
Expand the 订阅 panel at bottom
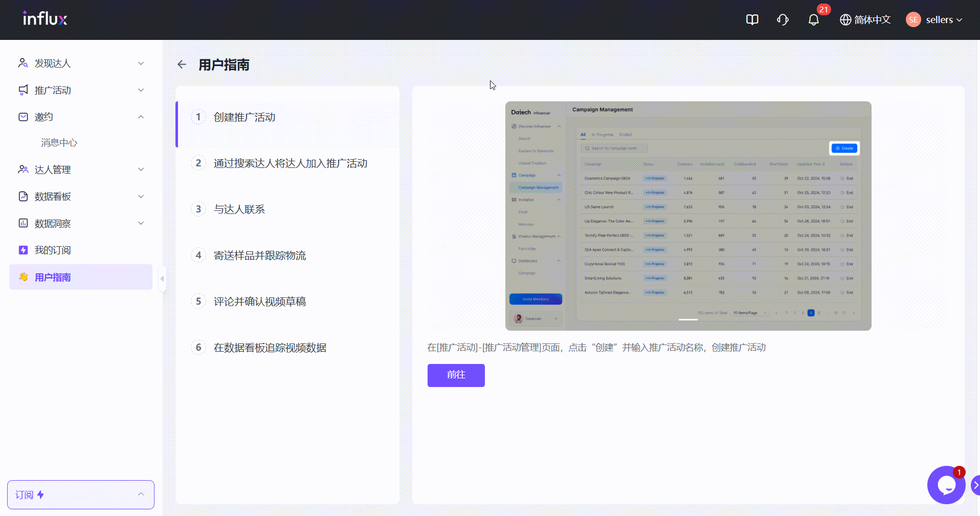[81, 494]
